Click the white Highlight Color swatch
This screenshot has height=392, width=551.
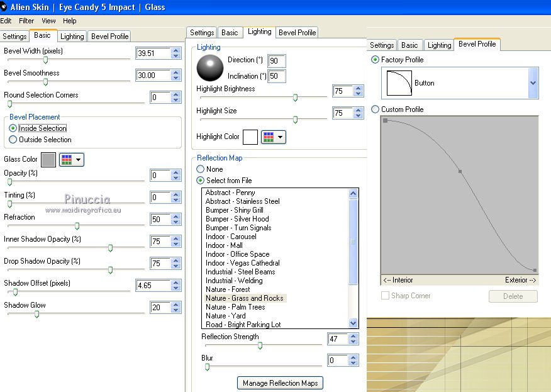(250, 137)
